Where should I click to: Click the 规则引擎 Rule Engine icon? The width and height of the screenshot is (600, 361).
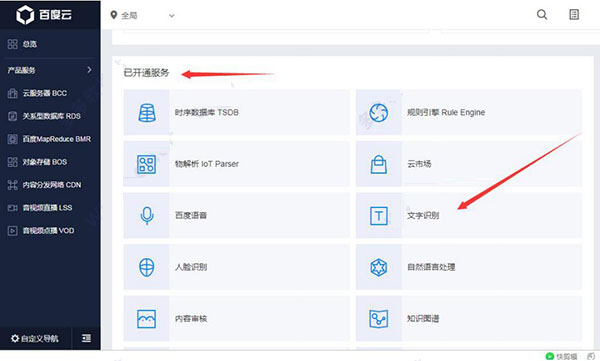tap(378, 113)
